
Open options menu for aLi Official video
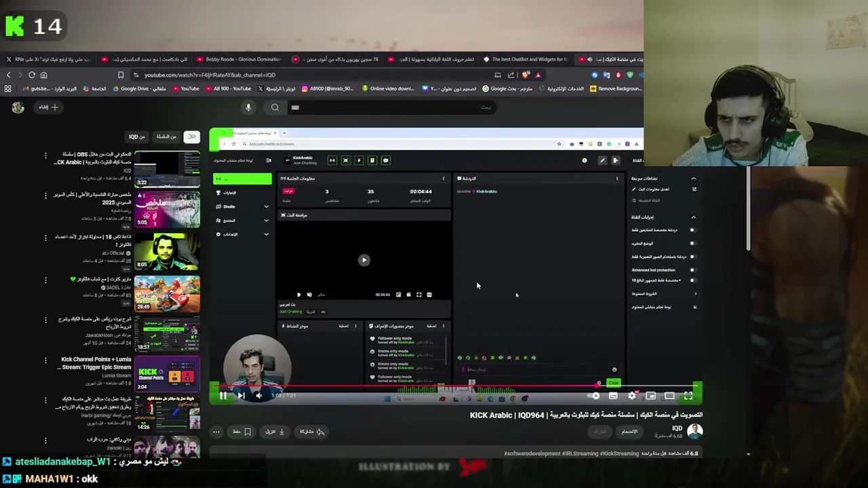click(x=45, y=238)
